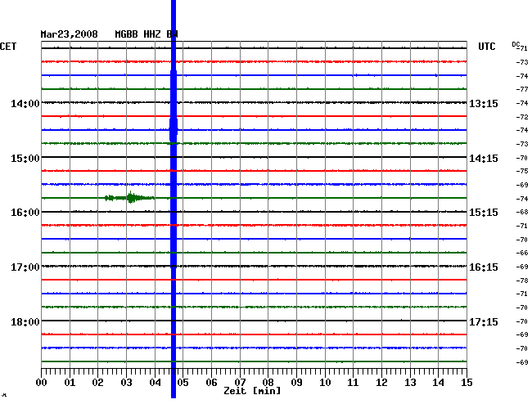
Task: Click the UTC time zone label
Action: (x=486, y=47)
